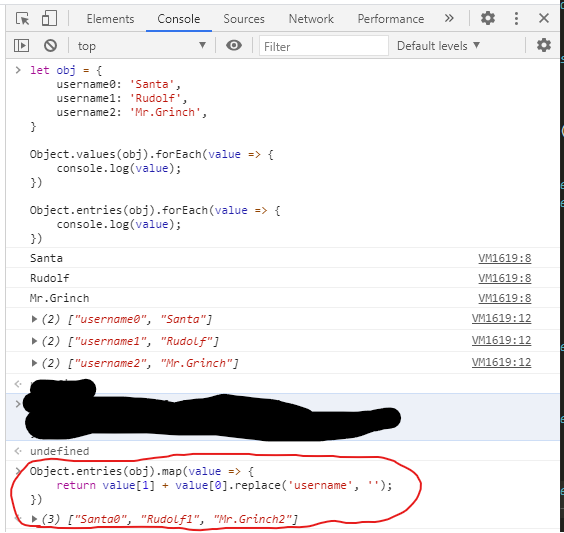Viewport: 564px width, 533px height.
Task: Activate the inspect element picker icon
Action: click(x=23, y=18)
